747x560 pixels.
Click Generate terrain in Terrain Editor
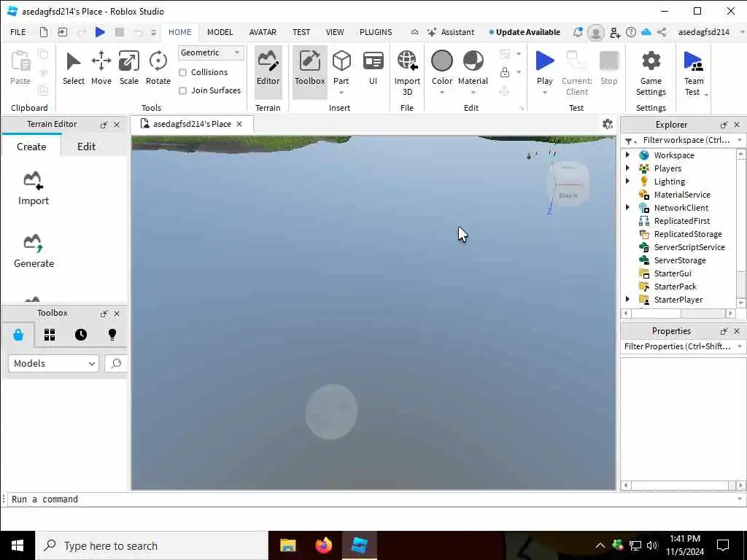click(x=34, y=252)
